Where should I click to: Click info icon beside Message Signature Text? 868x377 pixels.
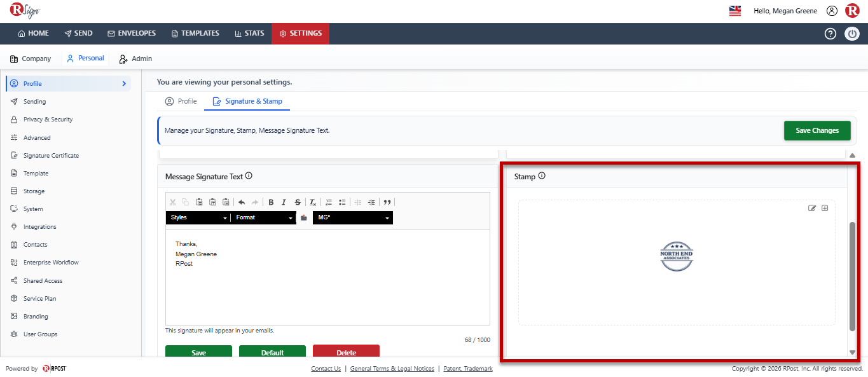(x=249, y=176)
